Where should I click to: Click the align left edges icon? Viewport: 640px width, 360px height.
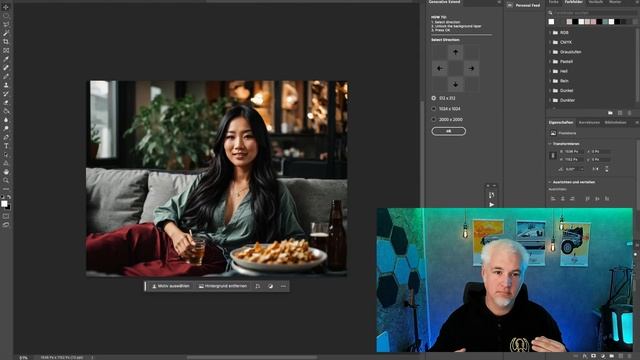553,199
